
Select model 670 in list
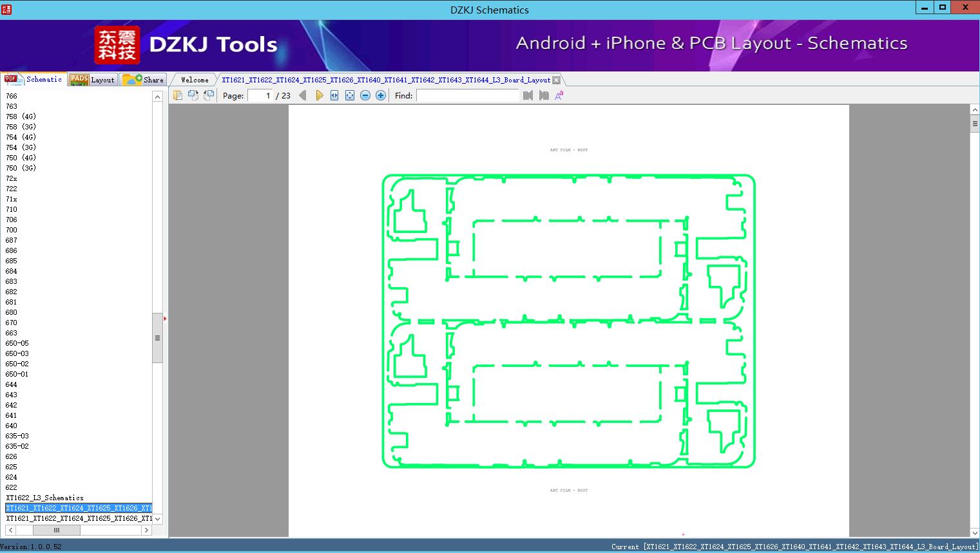pyautogui.click(x=12, y=323)
